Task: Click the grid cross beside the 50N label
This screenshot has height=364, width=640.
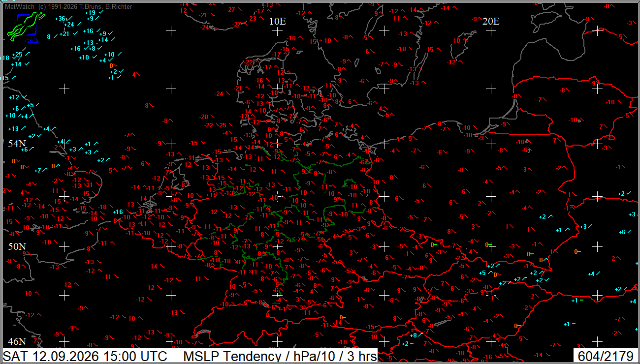Action: coord(64,245)
